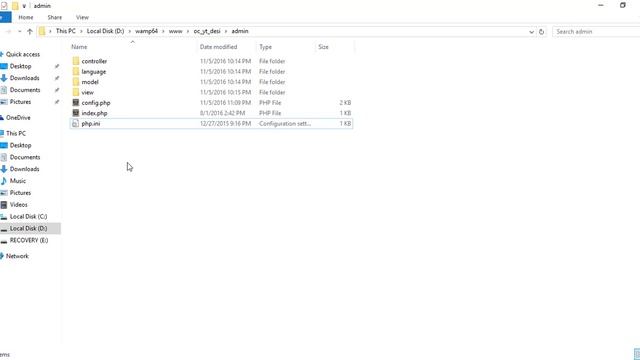Screen dimensions: 640x360
Task: Click Documents icon under Quick access
Action: pos(4,90)
